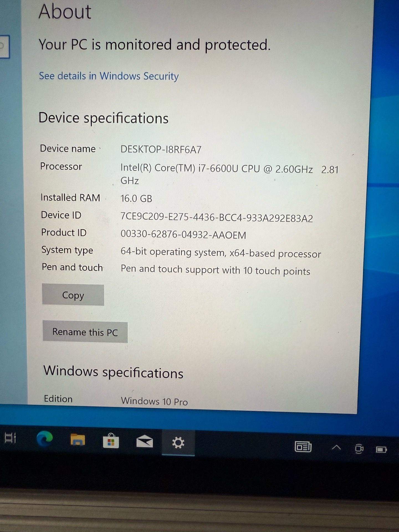
Task: Select the 10 touch points support text
Action: tap(215, 270)
